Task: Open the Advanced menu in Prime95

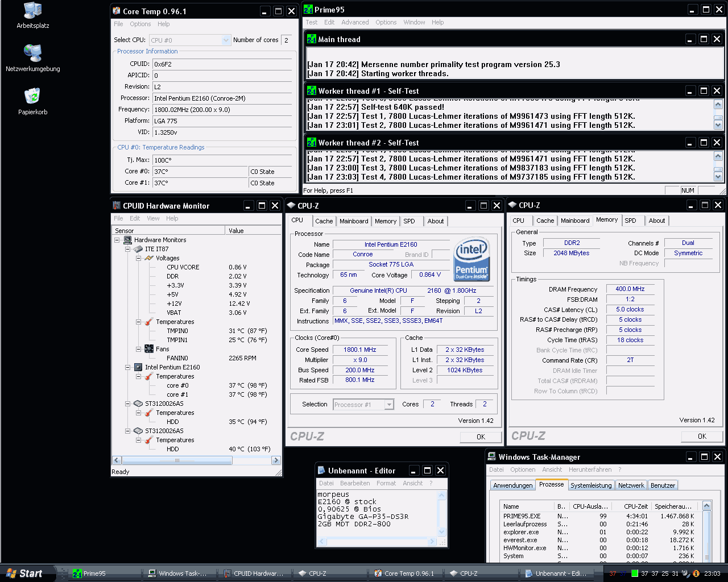Action: pos(355,22)
